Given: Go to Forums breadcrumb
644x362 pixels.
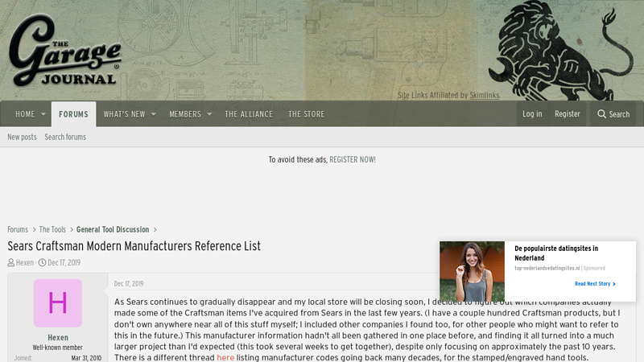Looking at the screenshot, I should click(x=18, y=229).
